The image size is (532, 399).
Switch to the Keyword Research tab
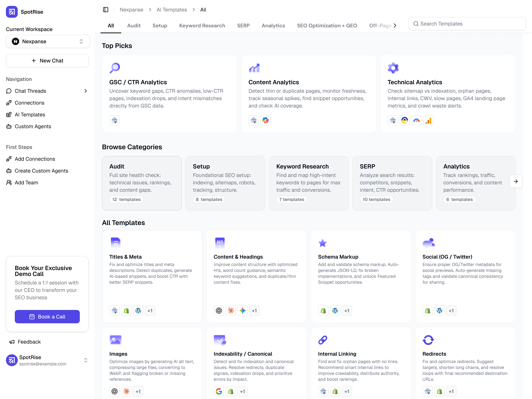(x=202, y=25)
